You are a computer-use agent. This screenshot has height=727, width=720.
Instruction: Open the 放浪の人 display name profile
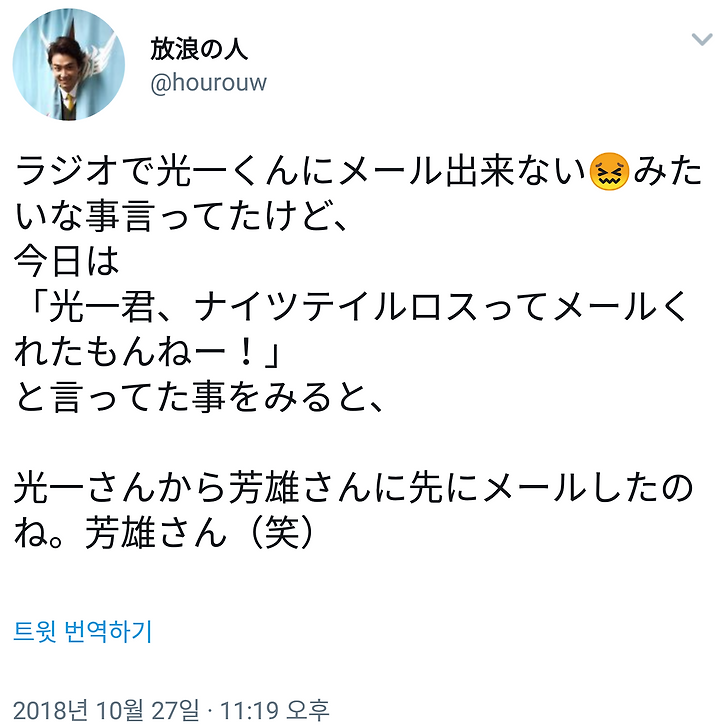tap(199, 49)
